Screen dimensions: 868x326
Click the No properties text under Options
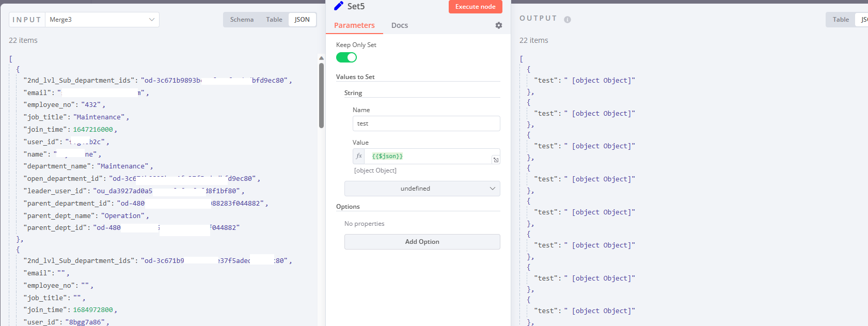click(365, 224)
